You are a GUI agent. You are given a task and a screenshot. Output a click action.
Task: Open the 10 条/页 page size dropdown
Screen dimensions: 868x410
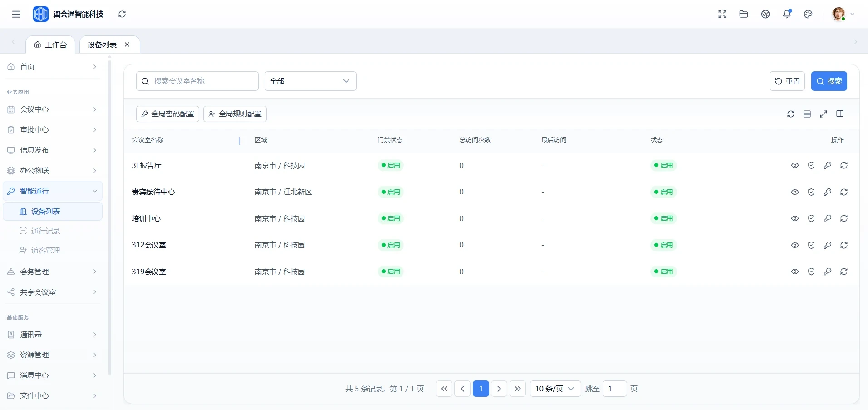[555, 389]
